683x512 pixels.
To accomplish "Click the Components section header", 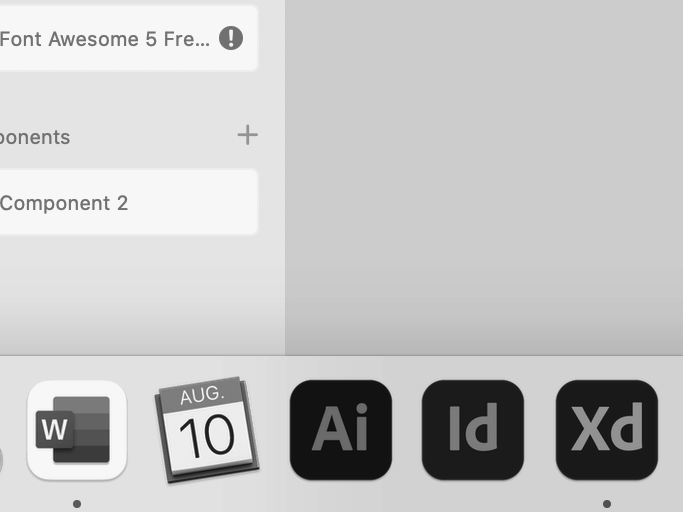I will click(x=35, y=137).
